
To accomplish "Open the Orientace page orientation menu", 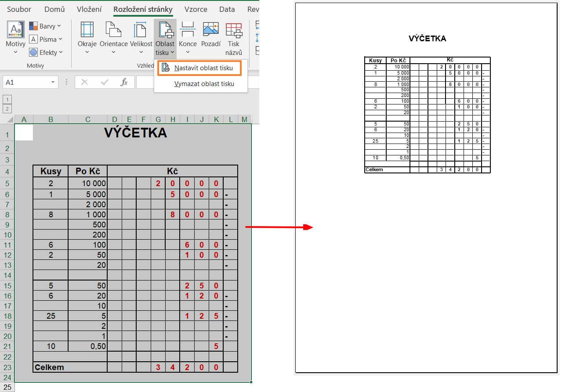I will coord(114,39).
